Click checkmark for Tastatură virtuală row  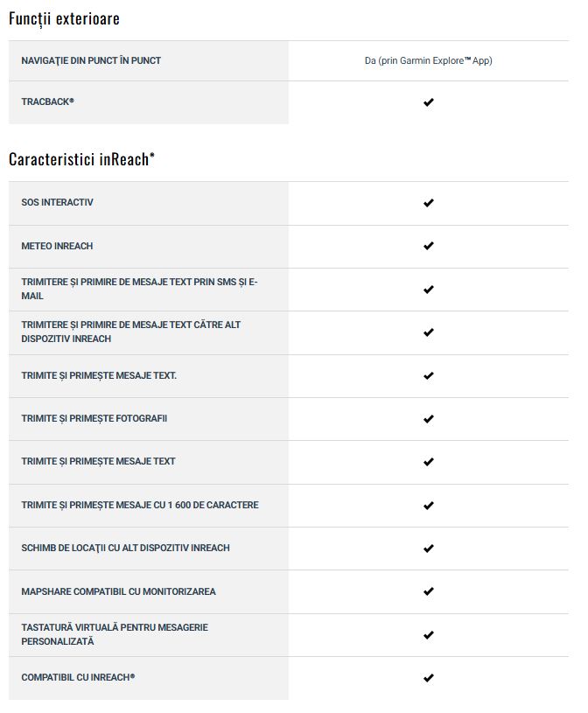click(428, 635)
